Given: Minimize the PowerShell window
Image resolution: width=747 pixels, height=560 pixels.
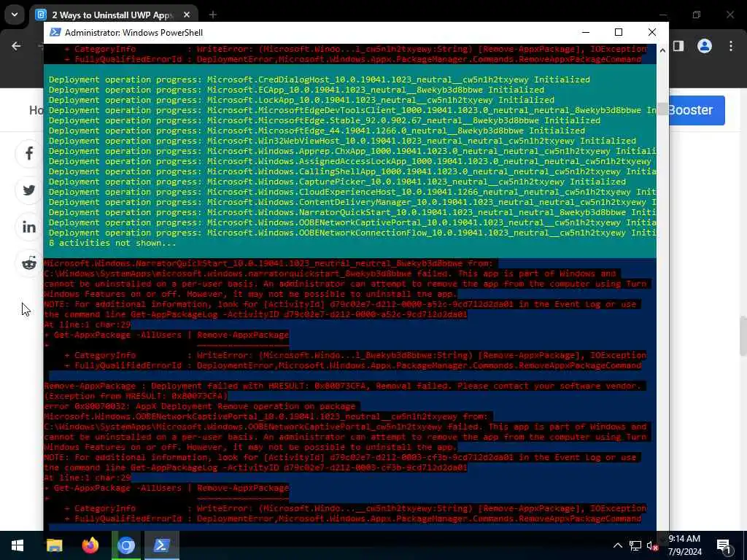Looking at the screenshot, I should click(586, 32).
